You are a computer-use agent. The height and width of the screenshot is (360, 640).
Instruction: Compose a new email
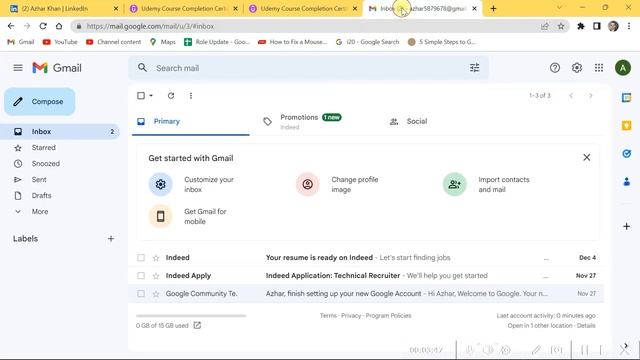point(40,102)
